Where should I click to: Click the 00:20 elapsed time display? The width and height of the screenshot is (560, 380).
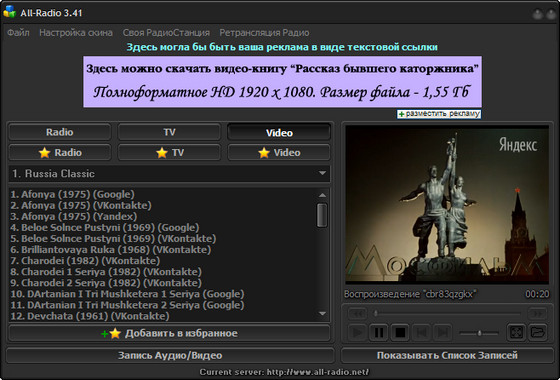click(537, 294)
